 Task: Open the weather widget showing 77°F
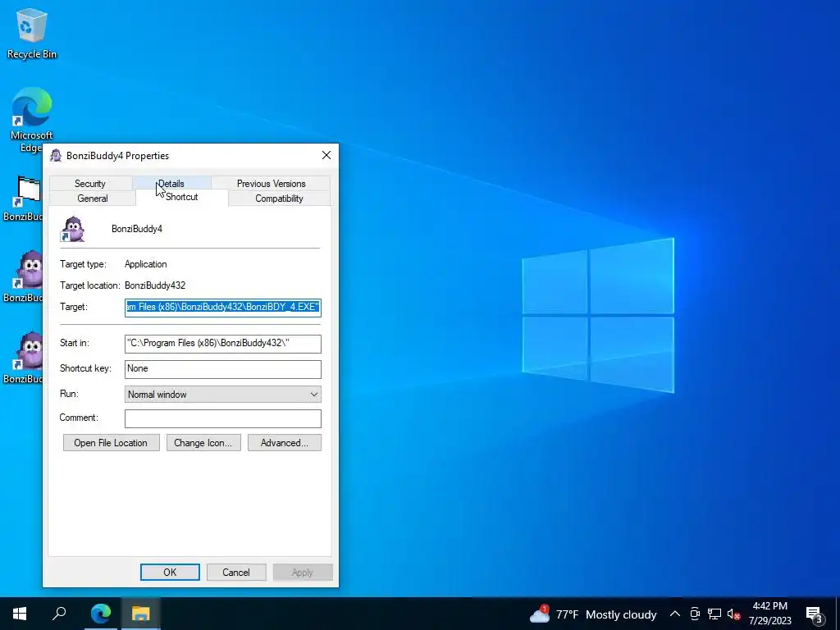[x=593, y=614]
